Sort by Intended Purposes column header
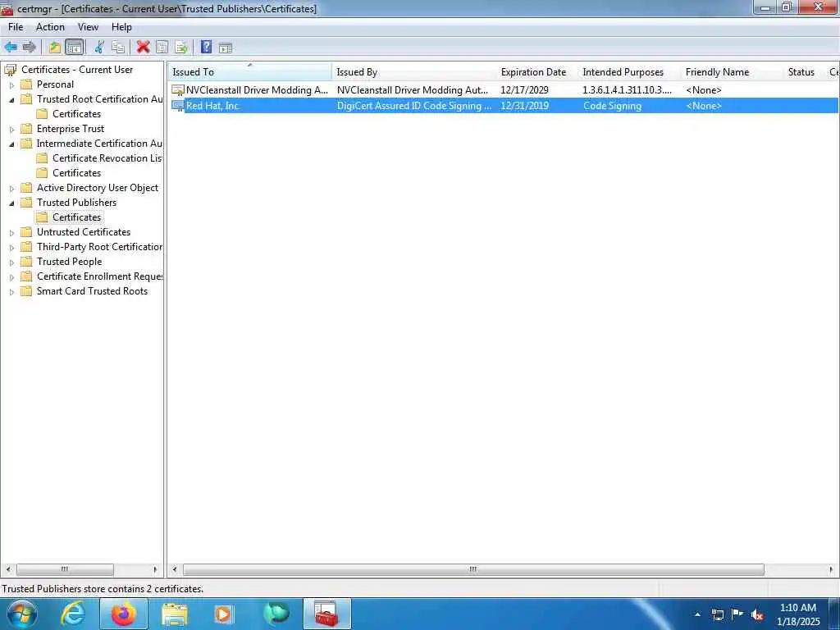 (629, 72)
